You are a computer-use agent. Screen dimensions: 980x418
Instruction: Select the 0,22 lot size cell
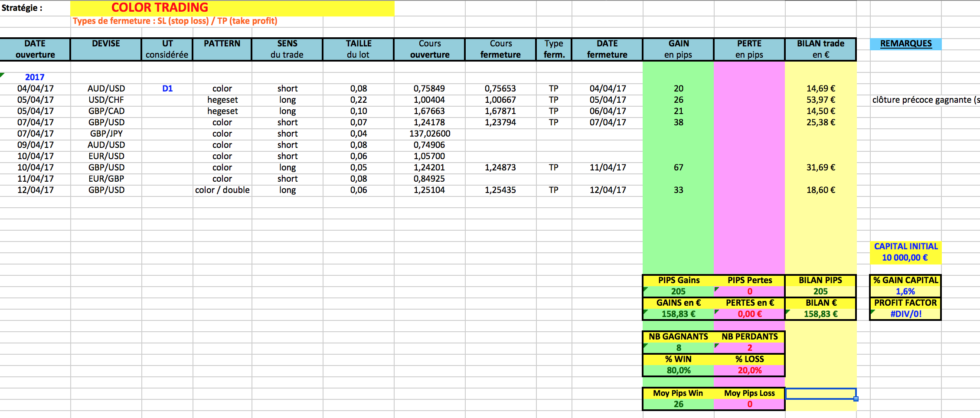[359, 100]
